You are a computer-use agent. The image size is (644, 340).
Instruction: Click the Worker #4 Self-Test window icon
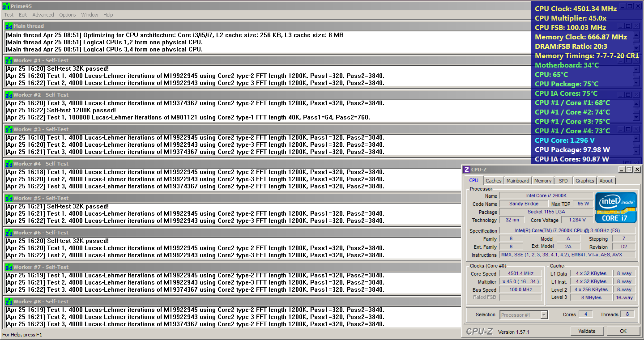pyautogui.click(x=8, y=164)
